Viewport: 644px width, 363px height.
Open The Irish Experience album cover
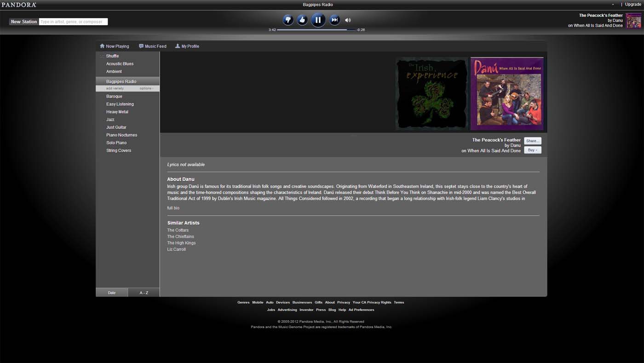[432, 94]
